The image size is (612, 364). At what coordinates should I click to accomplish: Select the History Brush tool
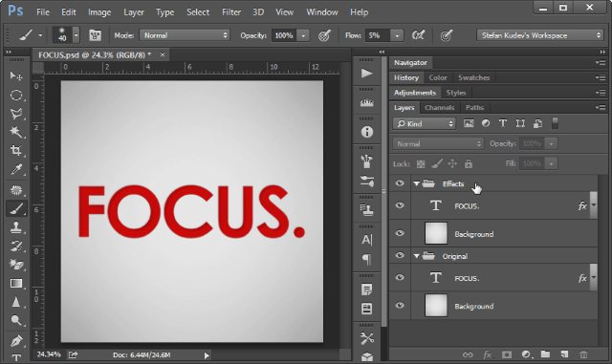click(16, 246)
